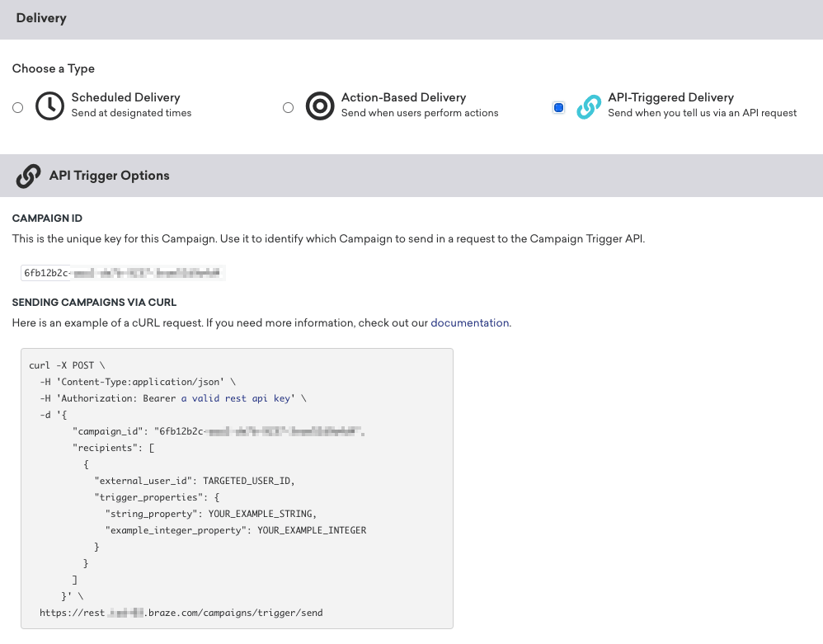Click the target icon for Action-Based Delivery
The image size is (823, 644).
point(320,106)
